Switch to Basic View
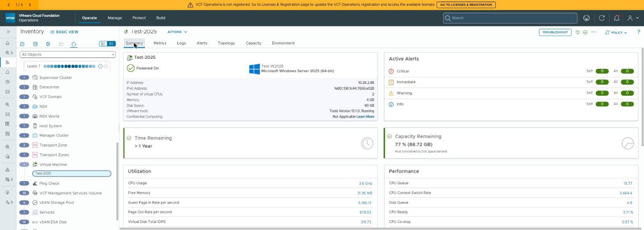Image resolution: width=644 pixels, height=230 pixels. [64, 32]
